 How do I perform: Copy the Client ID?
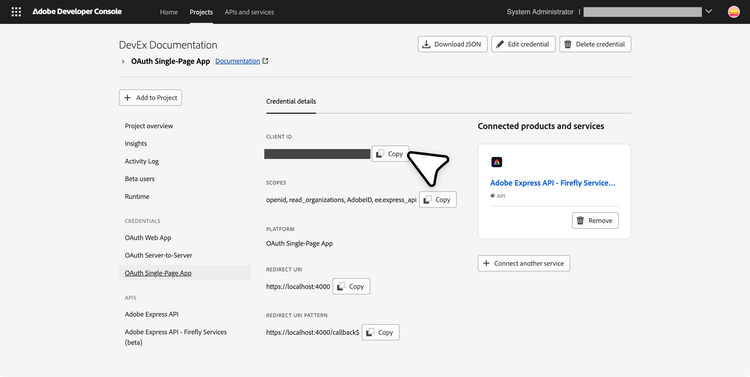tap(390, 154)
